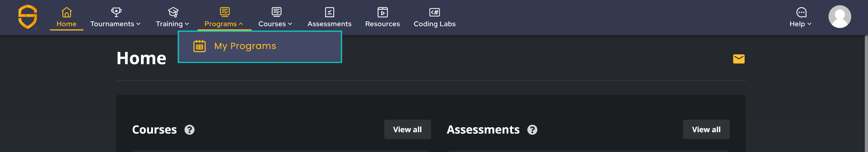Viewport: 868px width, 152px height.
Task: Open the yellow mail envelope icon
Action: (x=739, y=59)
